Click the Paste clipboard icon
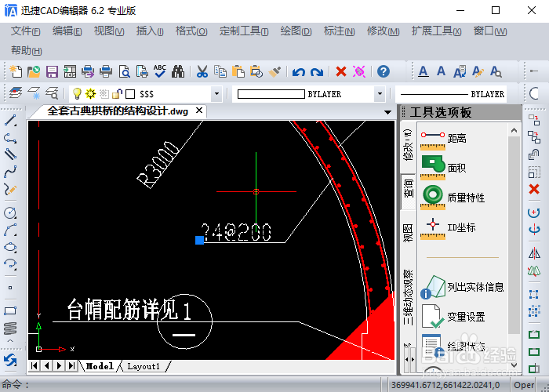 point(238,72)
